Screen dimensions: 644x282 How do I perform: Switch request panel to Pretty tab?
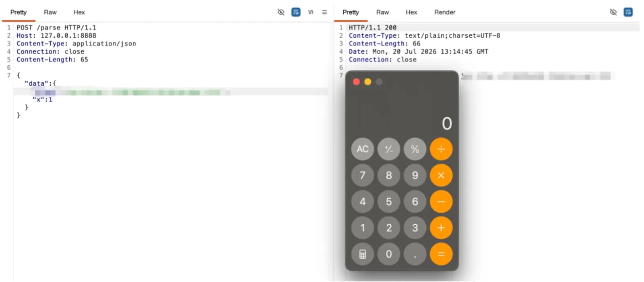[x=19, y=12]
